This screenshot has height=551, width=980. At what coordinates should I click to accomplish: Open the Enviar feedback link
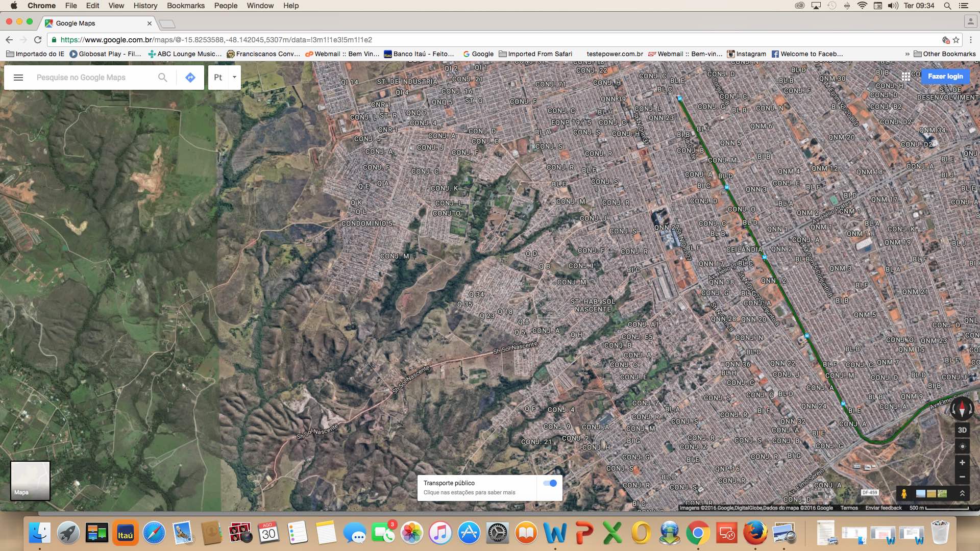coord(883,508)
